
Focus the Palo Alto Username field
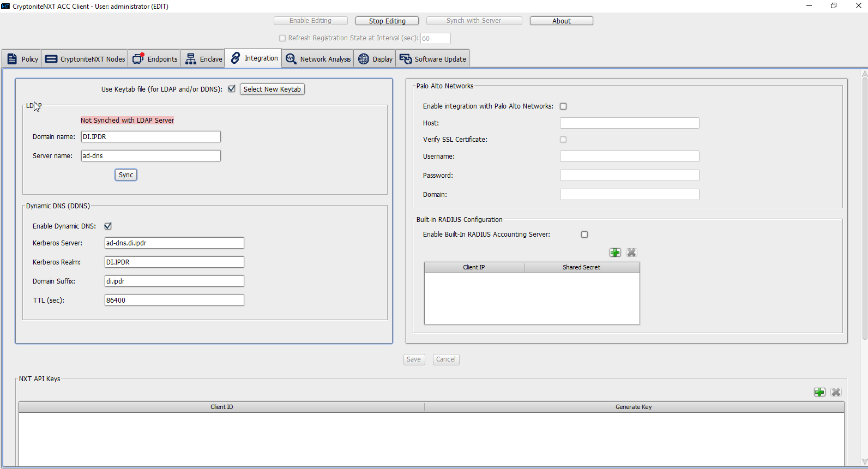(630, 156)
